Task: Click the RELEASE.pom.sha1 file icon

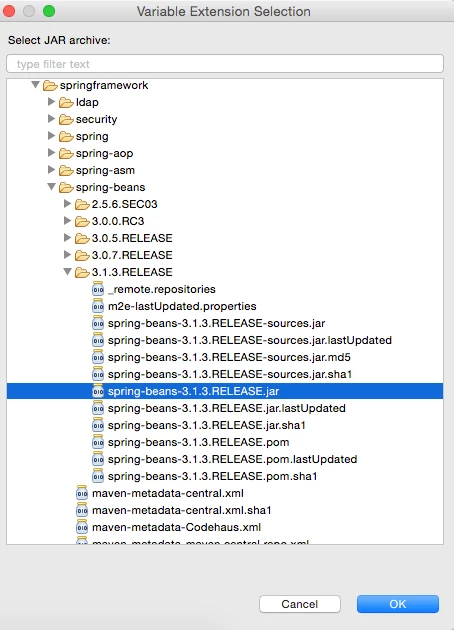Action: click(x=98, y=476)
